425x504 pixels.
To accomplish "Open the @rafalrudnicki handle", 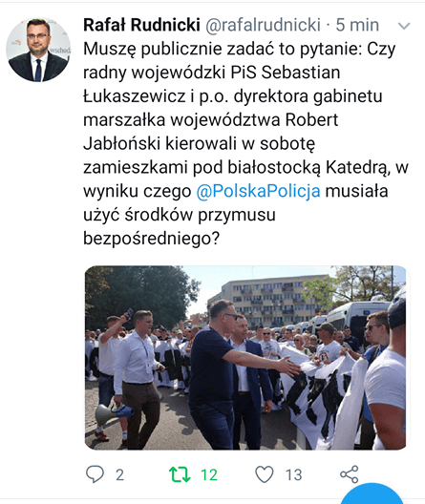I will coord(263,25).
